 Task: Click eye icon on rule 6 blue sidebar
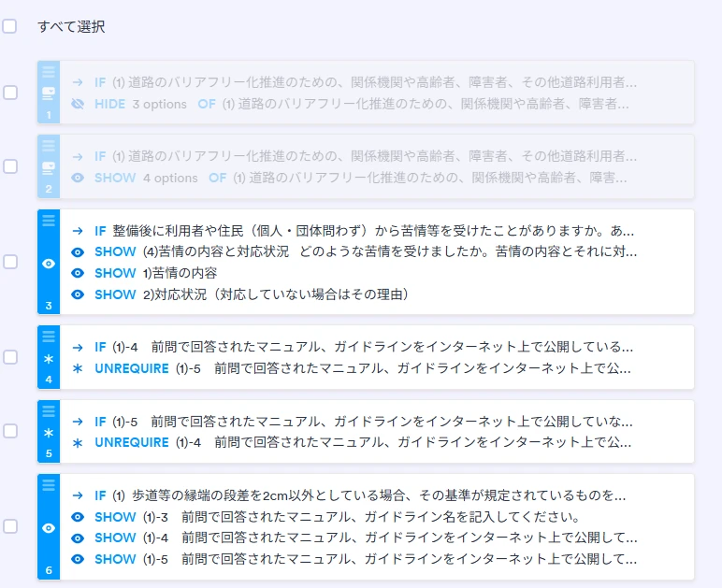(49, 528)
